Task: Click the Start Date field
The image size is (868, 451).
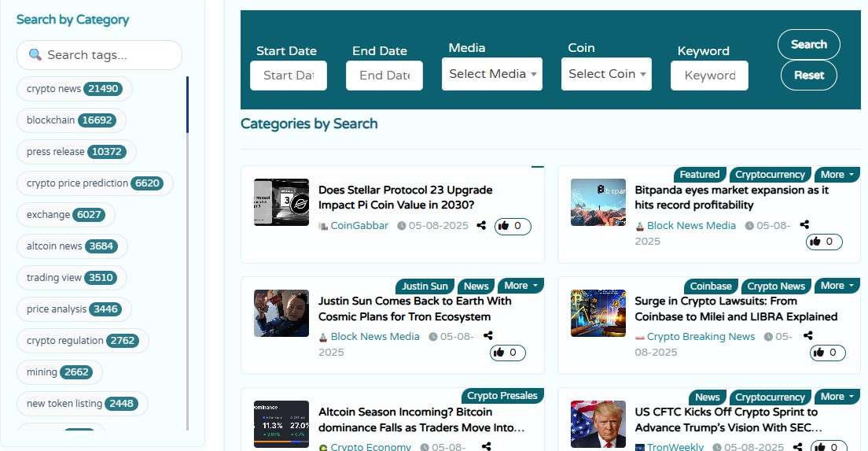Action: coord(289,76)
